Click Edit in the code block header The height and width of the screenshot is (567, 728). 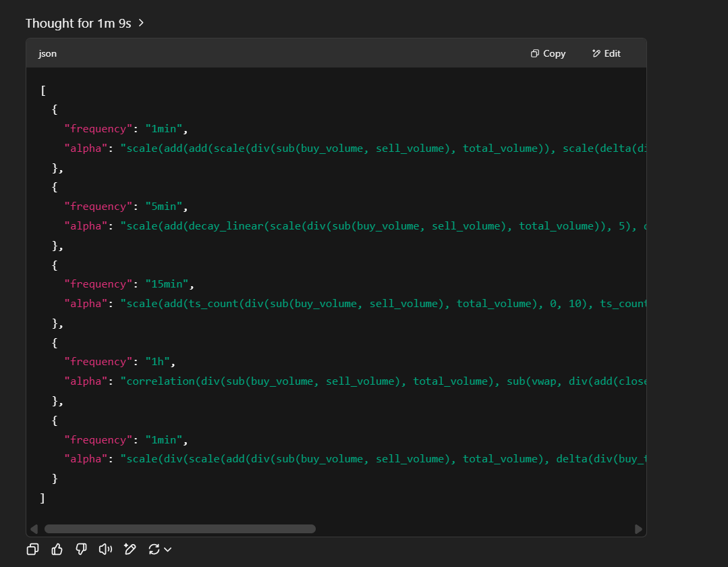(606, 53)
